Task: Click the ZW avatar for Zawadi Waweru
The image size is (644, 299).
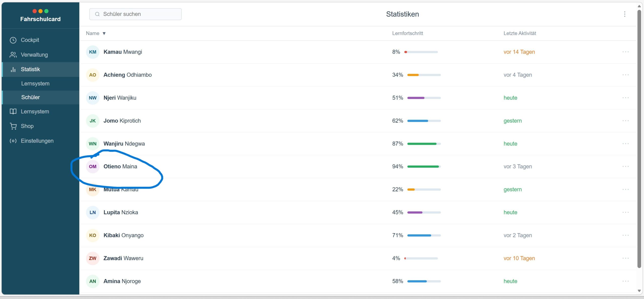Action: (93, 258)
